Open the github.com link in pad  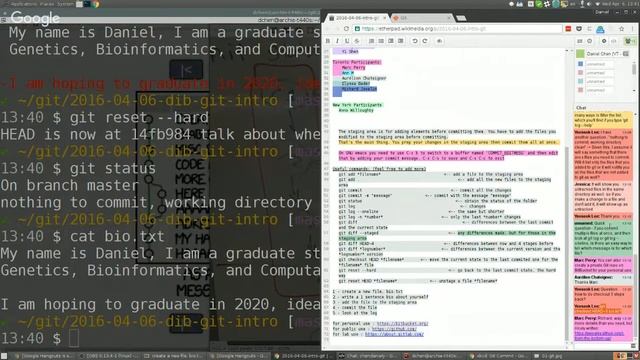(394, 329)
